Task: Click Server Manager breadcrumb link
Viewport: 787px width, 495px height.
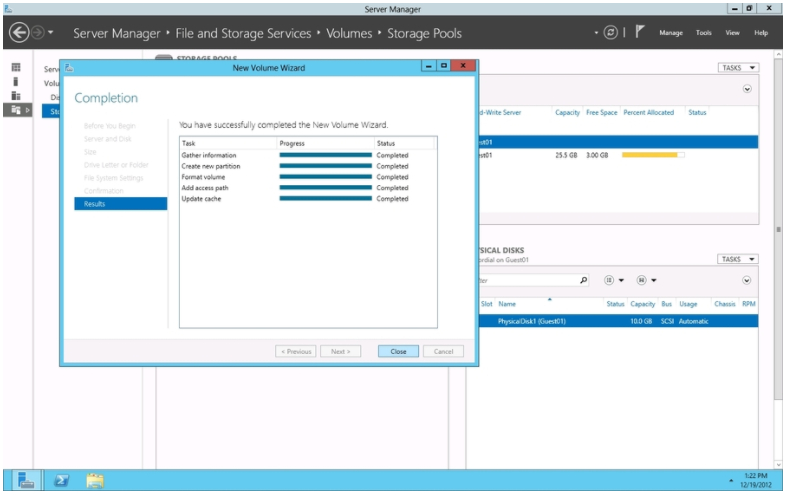Action: pyautogui.click(x=116, y=33)
